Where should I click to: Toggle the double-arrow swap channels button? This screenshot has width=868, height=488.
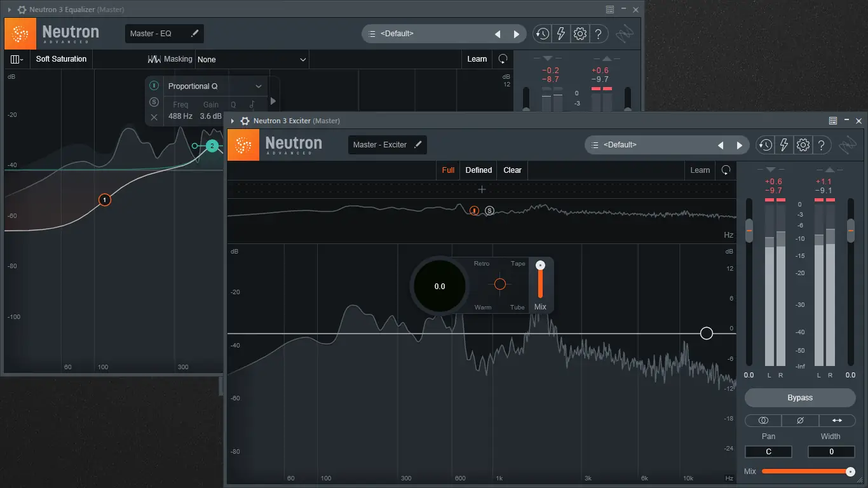click(x=837, y=420)
